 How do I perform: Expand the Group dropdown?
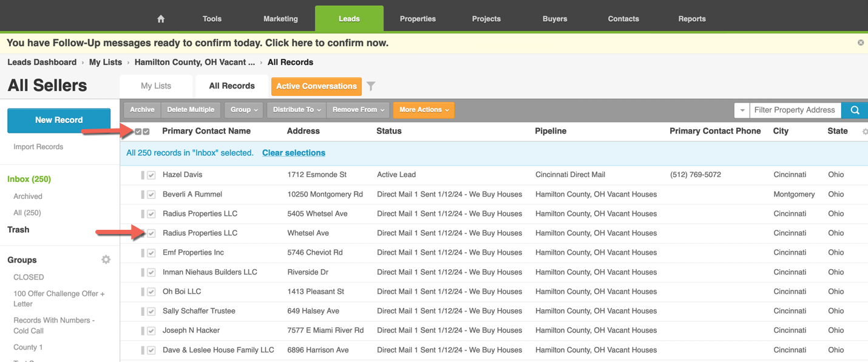point(244,110)
